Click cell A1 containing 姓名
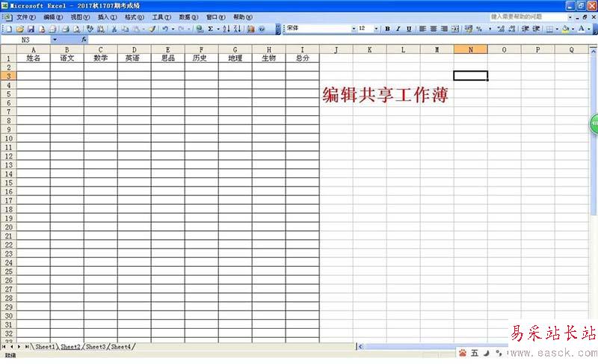Screen dimensions: 598x364 [33, 58]
